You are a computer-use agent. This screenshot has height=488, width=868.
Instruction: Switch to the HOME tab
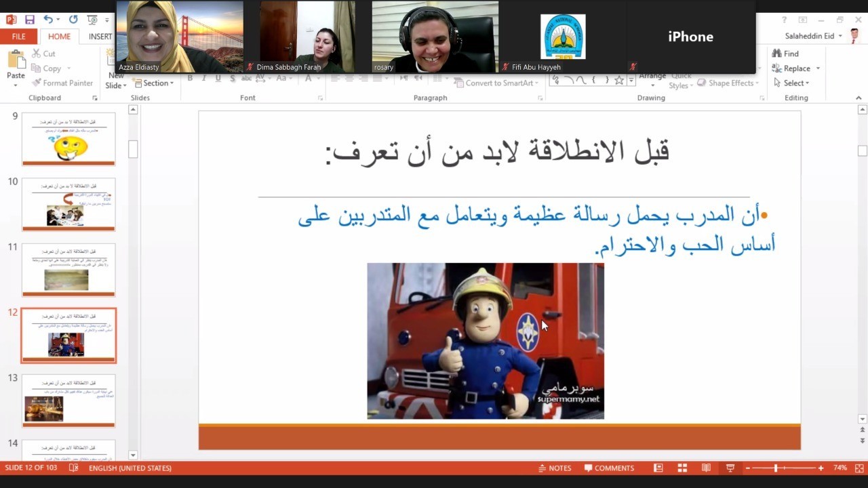coord(60,37)
